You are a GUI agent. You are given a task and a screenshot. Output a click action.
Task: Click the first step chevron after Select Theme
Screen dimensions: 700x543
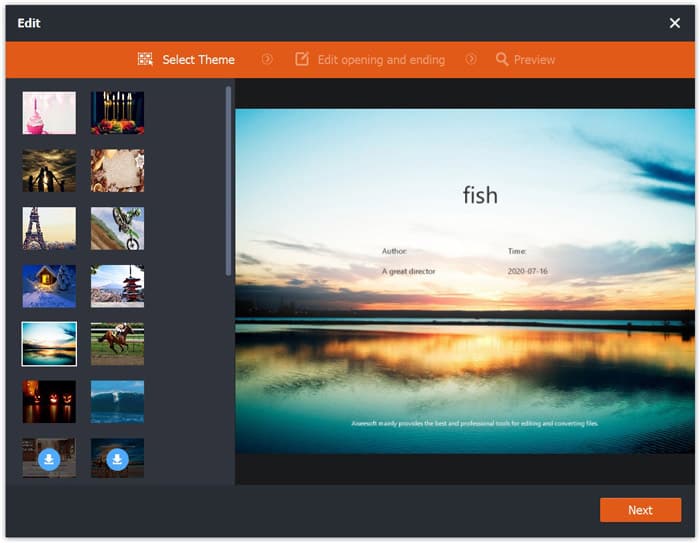click(x=267, y=60)
